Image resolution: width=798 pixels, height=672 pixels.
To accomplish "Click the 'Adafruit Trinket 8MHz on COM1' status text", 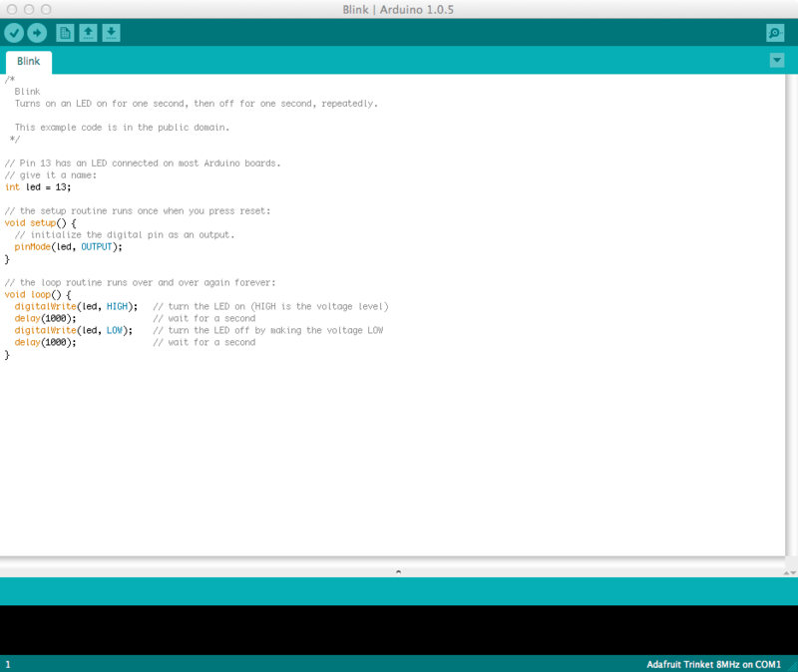I will [x=713, y=664].
